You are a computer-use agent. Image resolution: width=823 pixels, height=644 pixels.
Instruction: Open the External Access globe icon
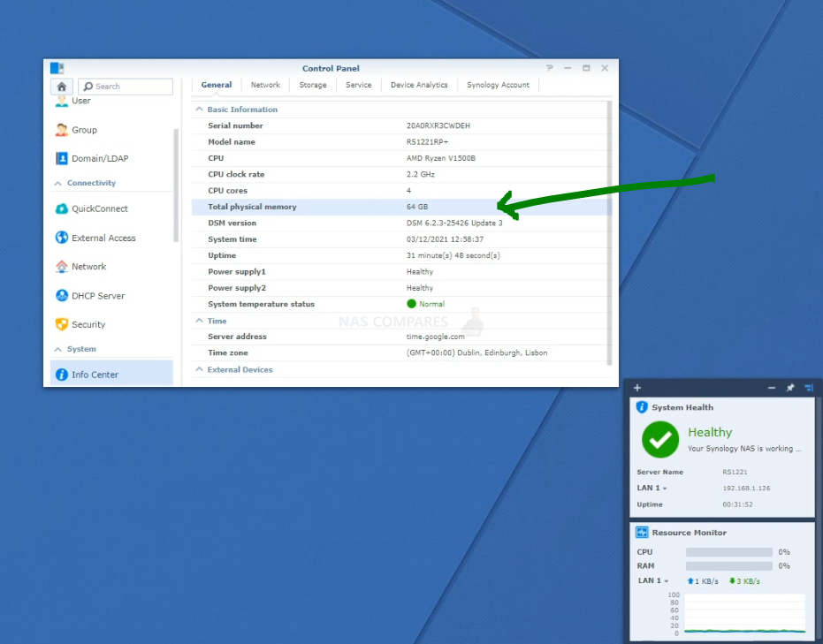pyautogui.click(x=61, y=238)
